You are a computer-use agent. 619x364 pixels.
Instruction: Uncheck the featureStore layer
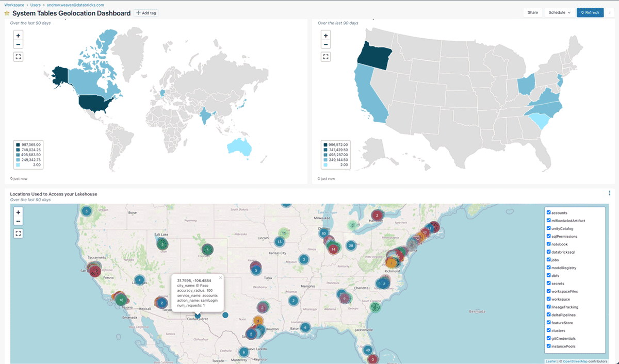(549, 323)
